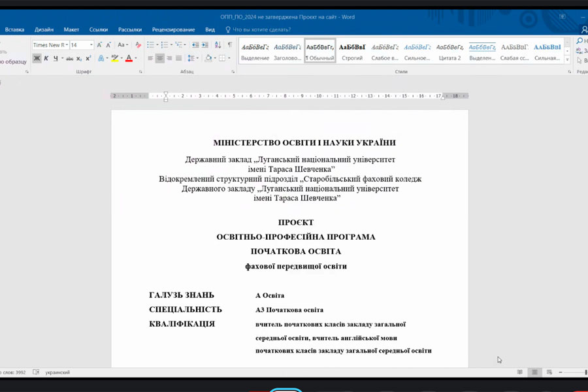Click the sort icon in paragraph group
The image size is (588, 392).
click(218, 45)
